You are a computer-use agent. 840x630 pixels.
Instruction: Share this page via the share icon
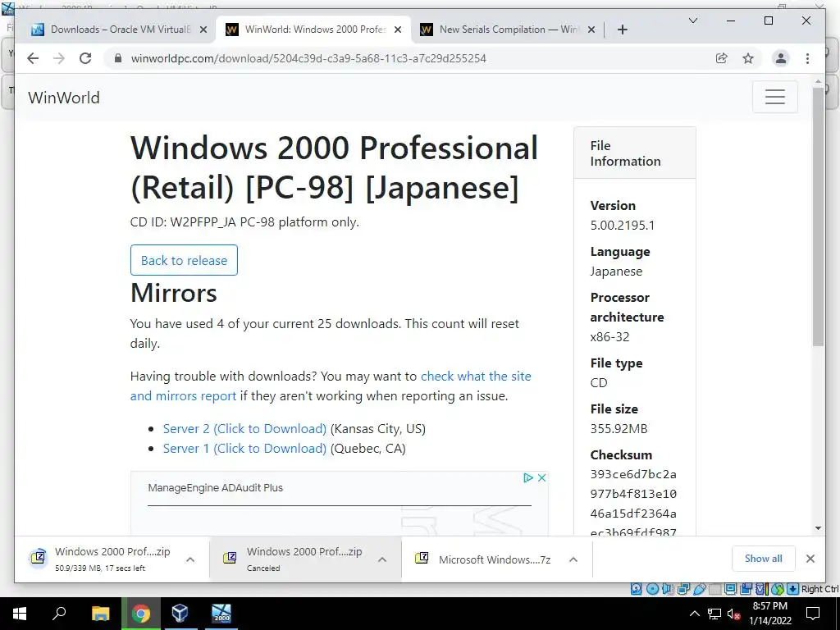pyautogui.click(x=722, y=58)
